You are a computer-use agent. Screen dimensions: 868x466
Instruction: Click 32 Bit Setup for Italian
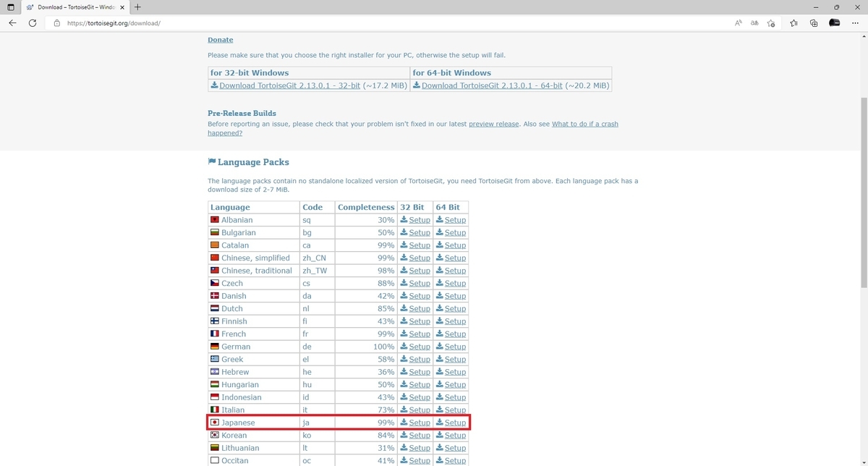pyautogui.click(x=415, y=410)
